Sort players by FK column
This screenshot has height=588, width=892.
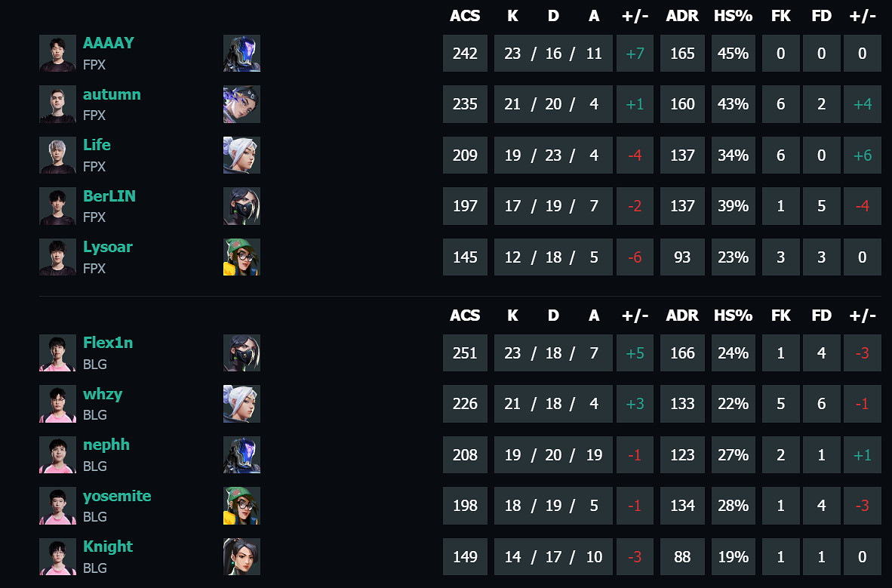tap(780, 15)
